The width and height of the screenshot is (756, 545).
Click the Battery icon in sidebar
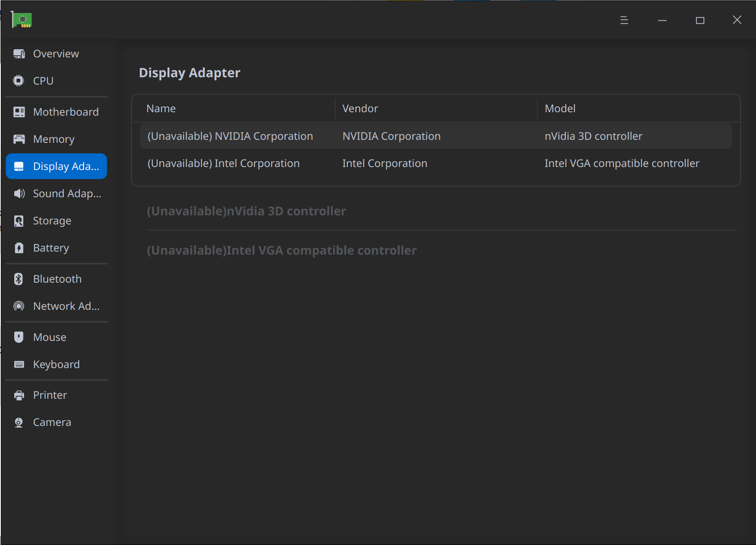tap(19, 248)
